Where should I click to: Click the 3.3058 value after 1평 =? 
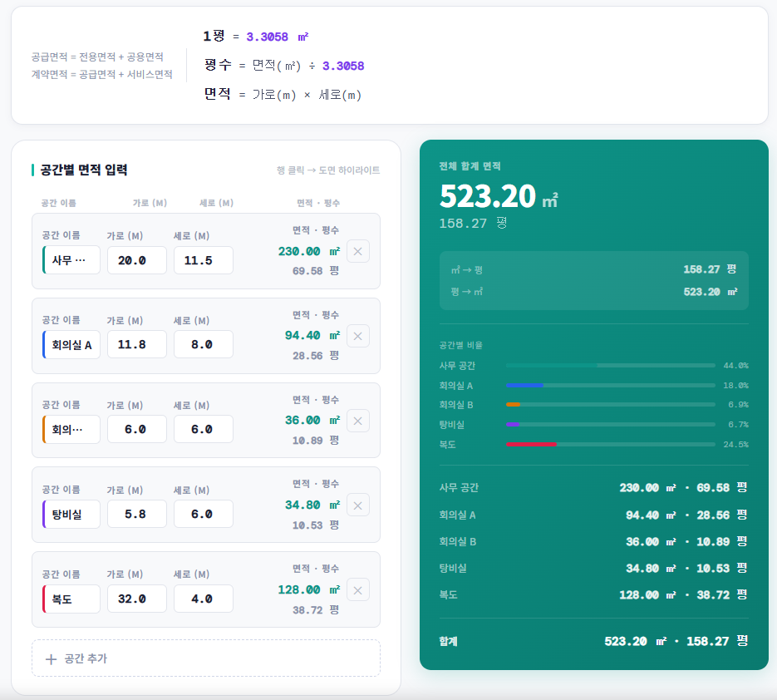coord(267,37)
